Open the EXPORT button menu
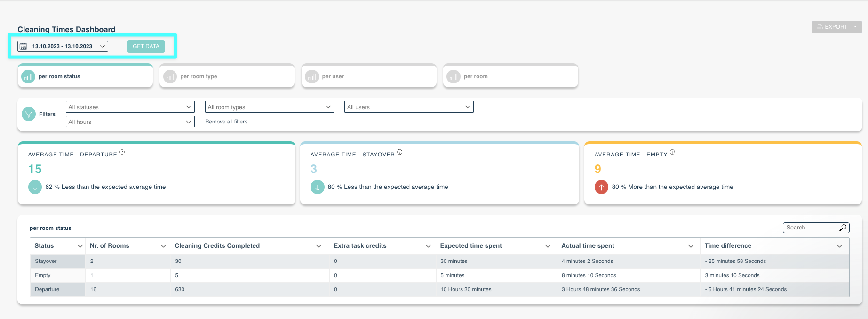Image resolution: width=868 pixels, height=319 pixels. pos(836,27)
